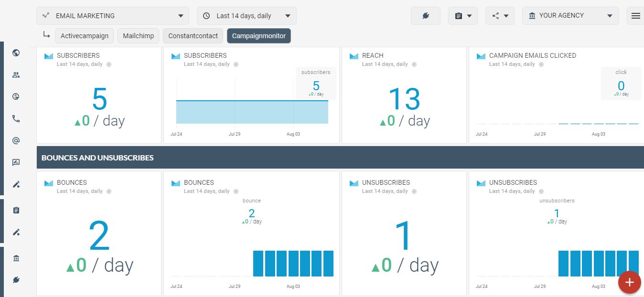Switch to the Constantcontact tab
The height and width of the screenshot is (297, 644).
click(x=193, y=36)
